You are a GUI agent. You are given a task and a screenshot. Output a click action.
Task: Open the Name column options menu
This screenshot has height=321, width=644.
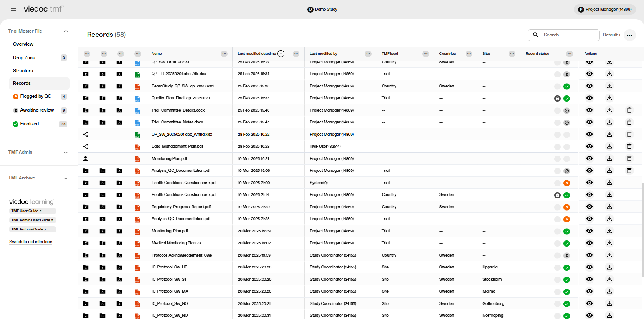coord(224,54)
